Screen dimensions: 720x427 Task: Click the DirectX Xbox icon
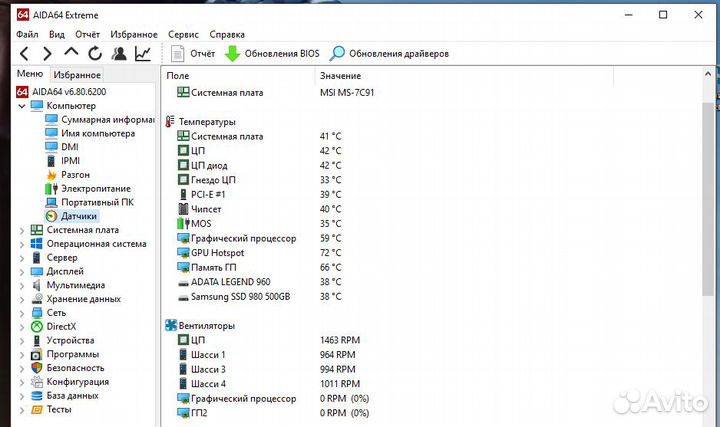click(37, 327)
